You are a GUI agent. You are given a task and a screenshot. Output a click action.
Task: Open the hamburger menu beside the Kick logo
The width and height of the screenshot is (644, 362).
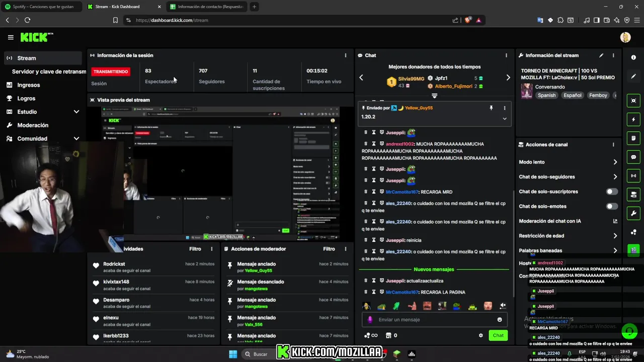pyautogui.click(x=11, y=37)
